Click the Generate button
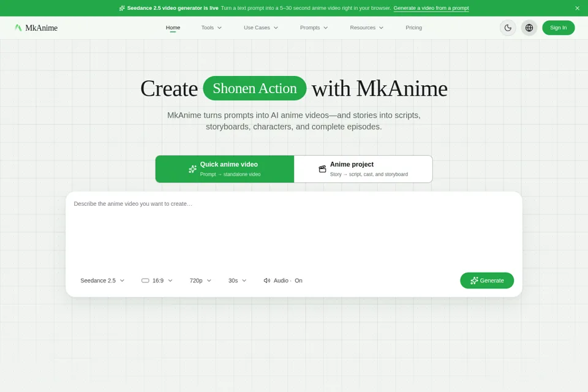This screenshot has height=392, width=588. tap(487, 281)
